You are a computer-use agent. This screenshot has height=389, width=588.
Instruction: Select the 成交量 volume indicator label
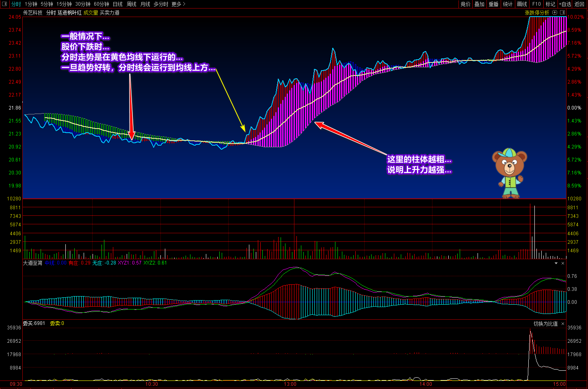(x=91, y=13)
